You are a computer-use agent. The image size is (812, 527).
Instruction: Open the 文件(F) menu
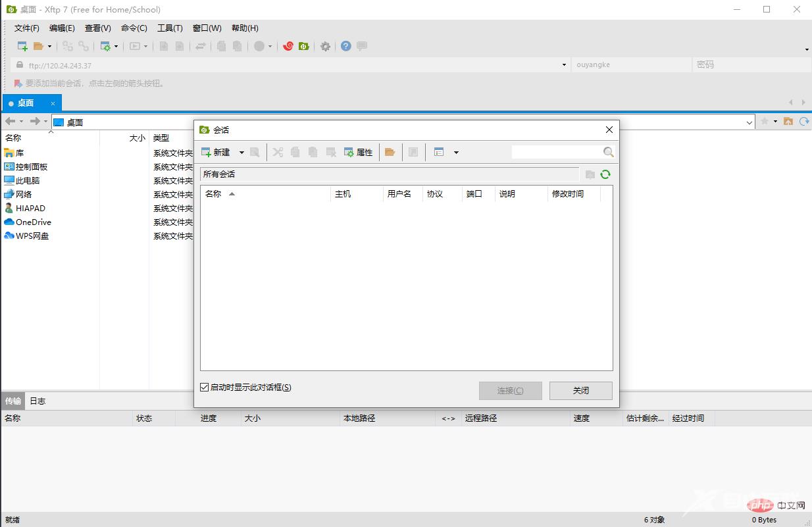[27, 28]
